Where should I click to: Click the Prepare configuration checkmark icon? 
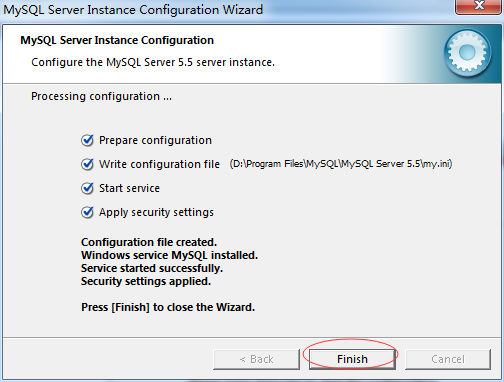pyautogui.click(x=87, y=140)
